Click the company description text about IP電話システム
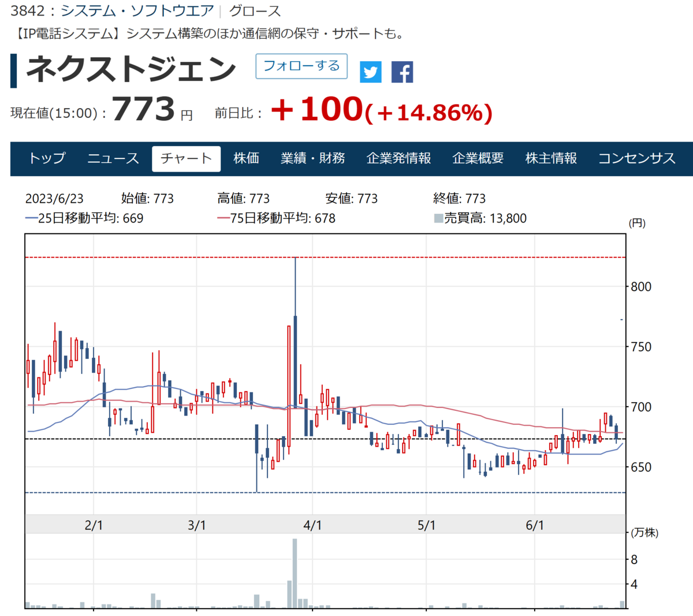This screenshot has width=693, height=616. point(209,34)
